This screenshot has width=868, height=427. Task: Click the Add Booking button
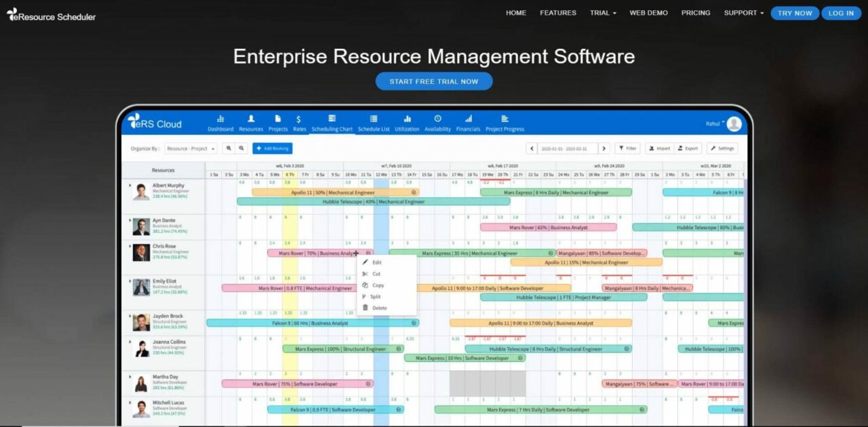coord(273,148)
